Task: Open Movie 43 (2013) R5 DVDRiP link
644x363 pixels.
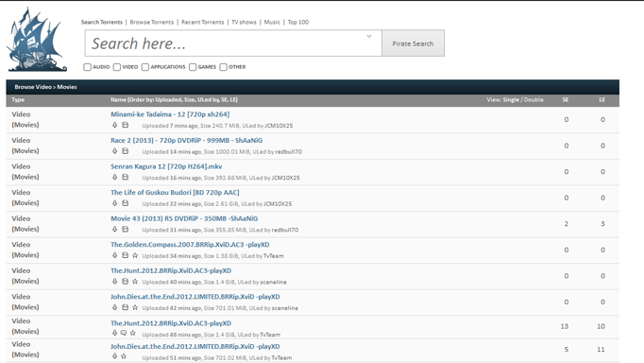Action: (x=184, y=218)
